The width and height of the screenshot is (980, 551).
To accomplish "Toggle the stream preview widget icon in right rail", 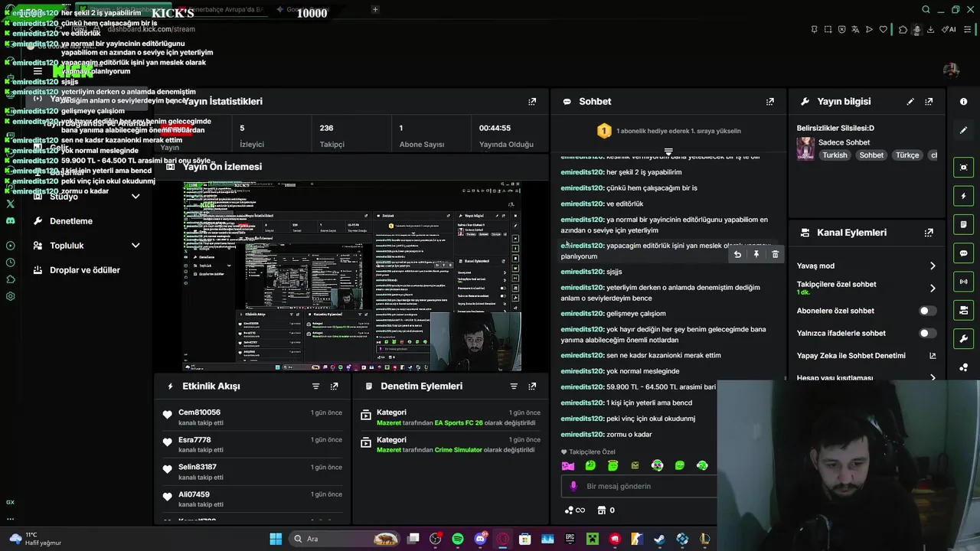I will (x=963, y=168).
